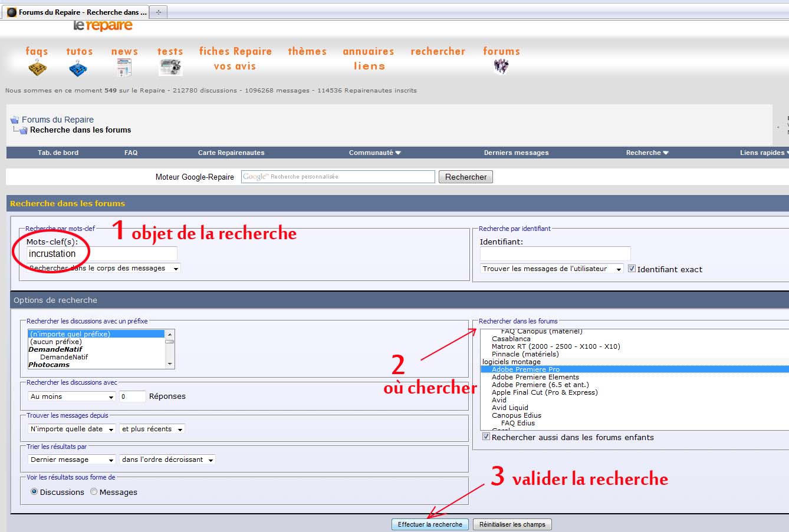Click the Forums du Repaire breadcrumb link
The height and width of the screenshot is (532, 789).
[x=58, y=120]
